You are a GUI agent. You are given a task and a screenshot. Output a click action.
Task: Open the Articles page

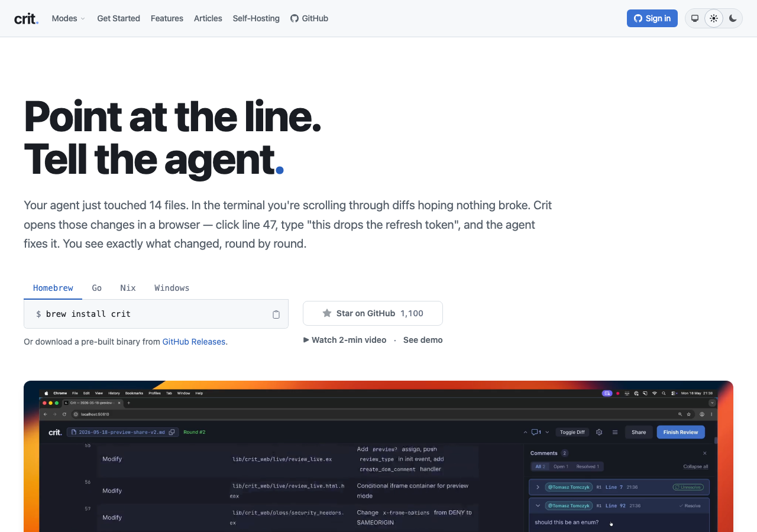click(208, 18)
